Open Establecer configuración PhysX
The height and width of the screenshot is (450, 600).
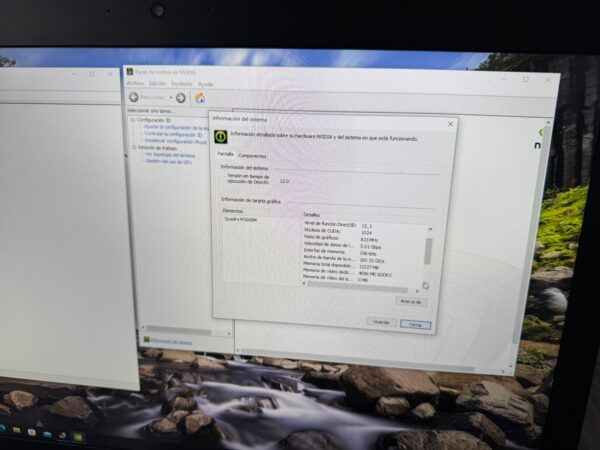[176, 141]
